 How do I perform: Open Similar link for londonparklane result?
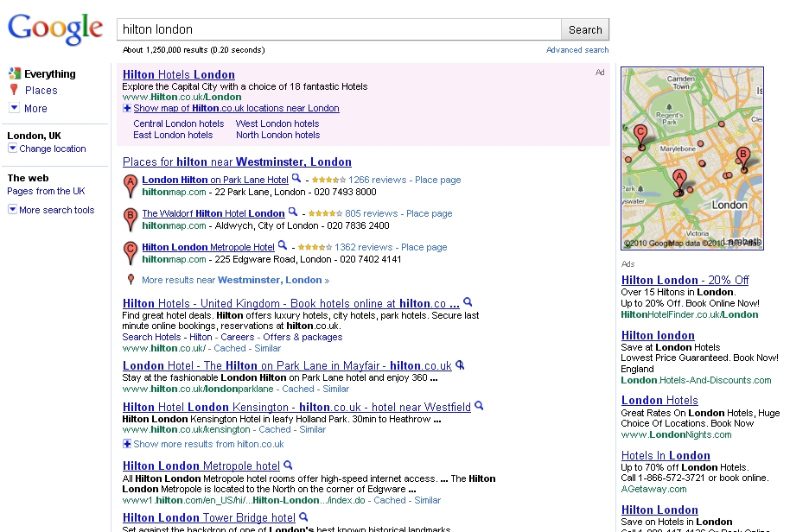pos(335,389)
